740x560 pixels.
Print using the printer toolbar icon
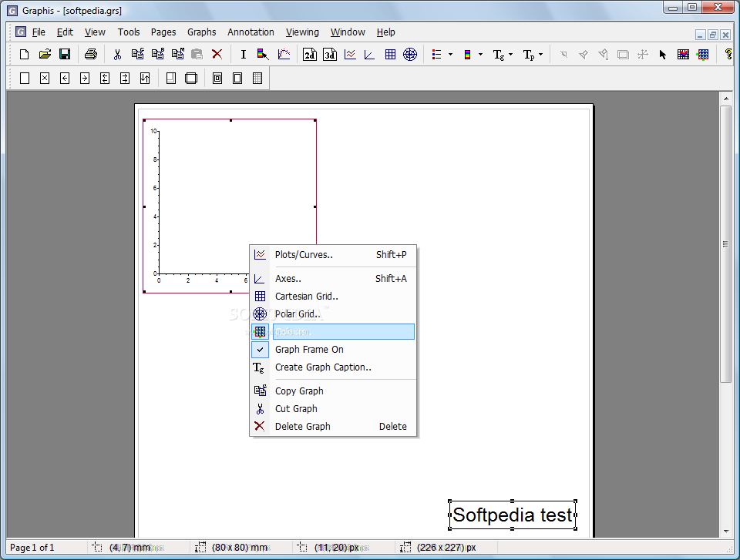click(91, 54)
